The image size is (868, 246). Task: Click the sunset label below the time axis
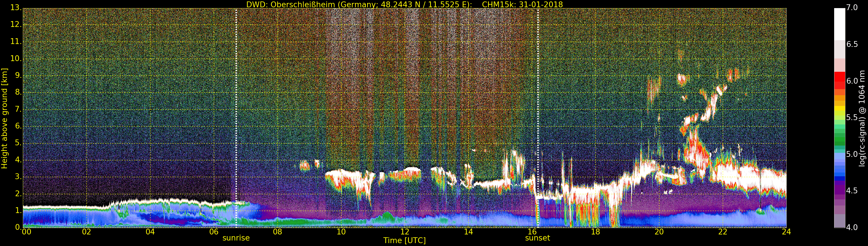point(538,238)
